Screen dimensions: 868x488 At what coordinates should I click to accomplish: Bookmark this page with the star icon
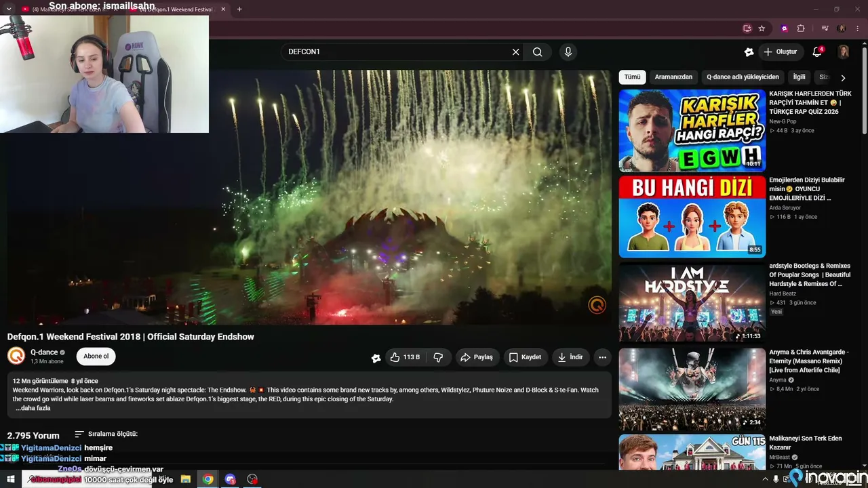[x=762, y=28]
